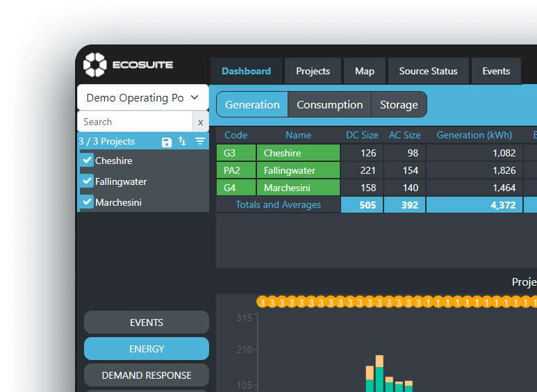The height and width of the screenshot is (392, 537).
Task: Click the Ecosuite logo
Action: [x=129, y=65]
